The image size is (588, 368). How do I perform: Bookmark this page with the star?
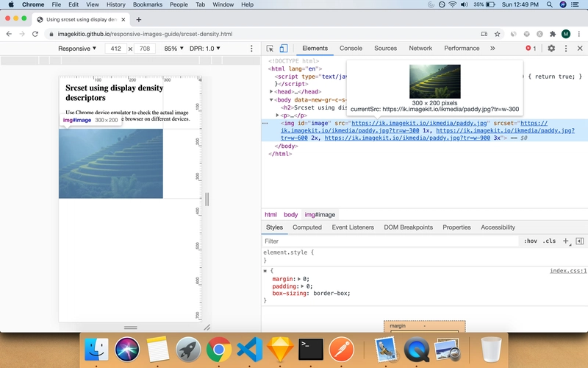pos(498,34)
